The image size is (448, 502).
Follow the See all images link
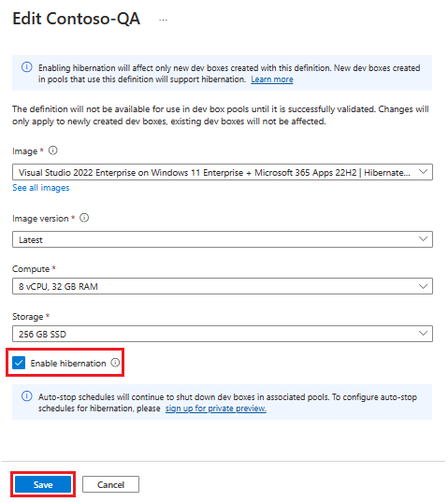click(40, 188)
